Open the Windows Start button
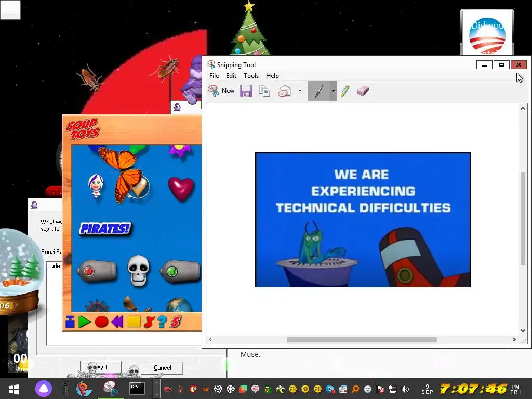 14,389
